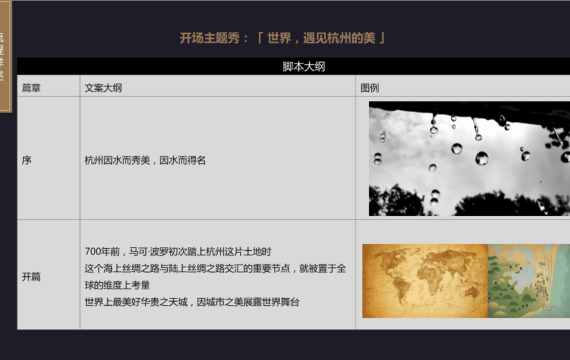The image size is (570, 360).
Task: Select the 开篇 chapter cell
Action: click(x=48, y=275)
